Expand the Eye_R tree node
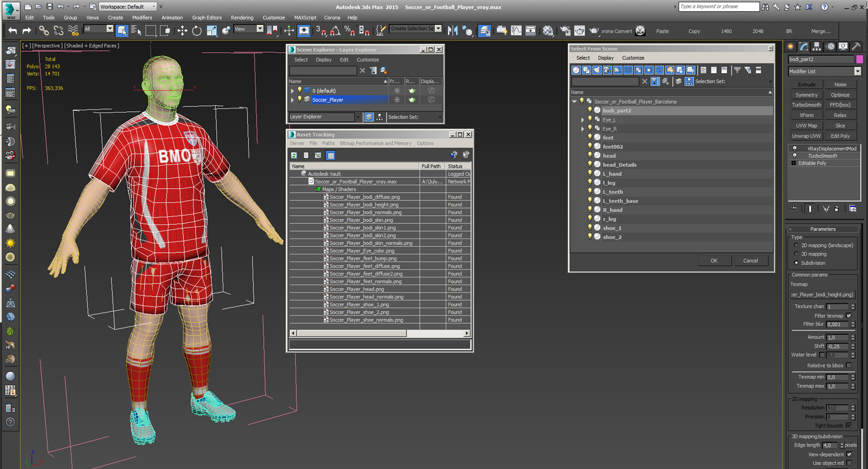Screen dimensions: 868x469 (x=583, y=128)
